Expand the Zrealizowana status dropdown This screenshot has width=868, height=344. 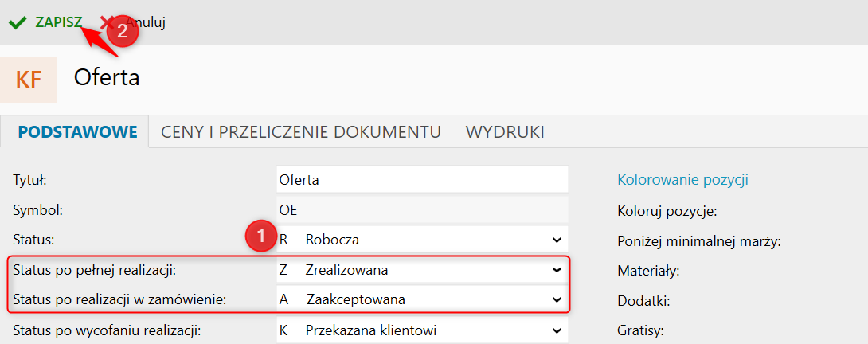click(422, 270)
